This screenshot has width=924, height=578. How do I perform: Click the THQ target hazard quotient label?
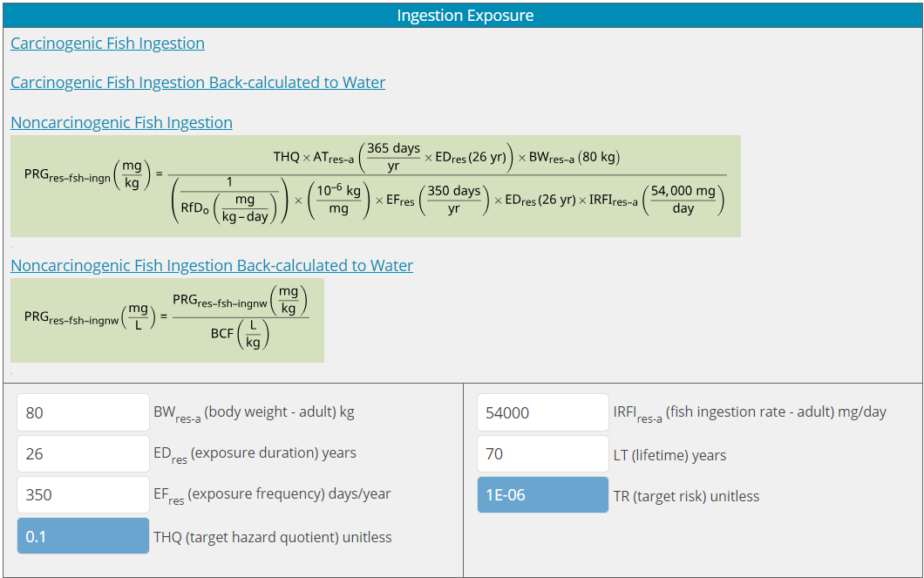click(272, 537)
